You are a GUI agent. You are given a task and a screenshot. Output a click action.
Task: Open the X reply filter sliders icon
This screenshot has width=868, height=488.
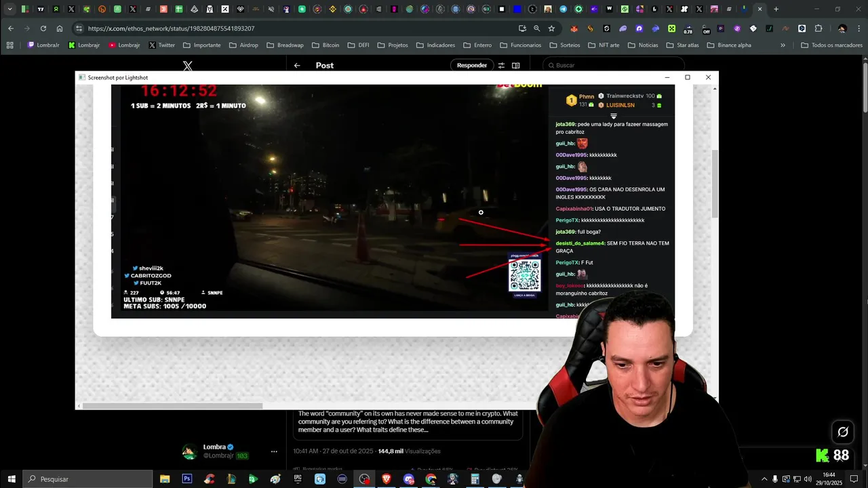pyautogui.click(x=501, y=65)
